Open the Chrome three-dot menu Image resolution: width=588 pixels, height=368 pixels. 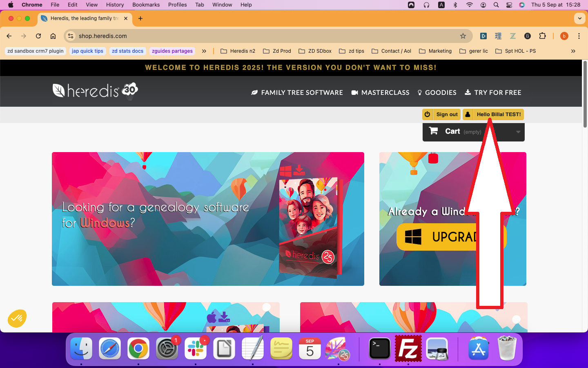coord(579,36)
